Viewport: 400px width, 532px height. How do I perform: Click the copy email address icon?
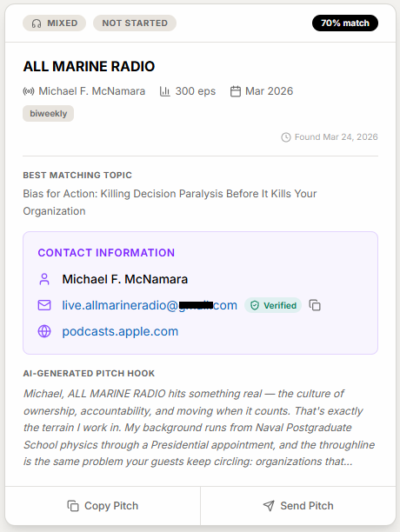[x=315, y=305]
